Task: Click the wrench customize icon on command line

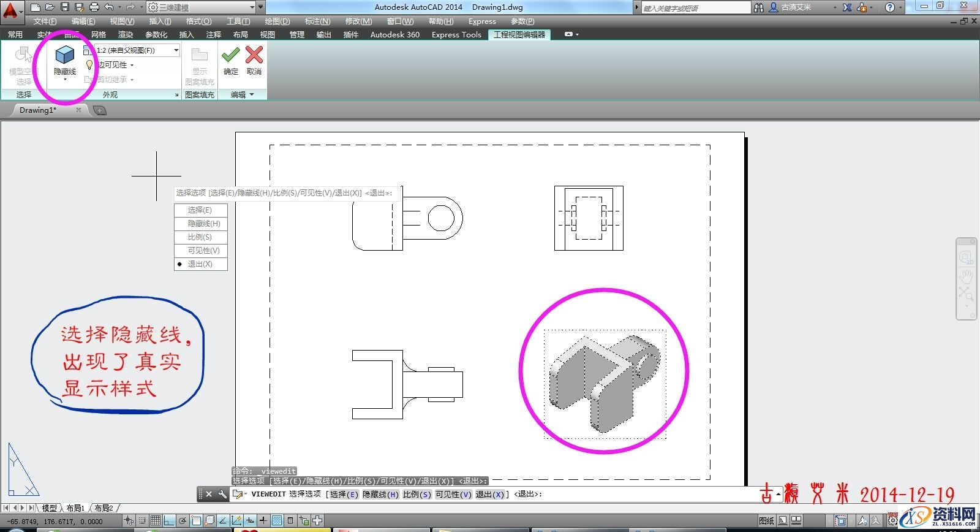Action: tap(222, 494)
